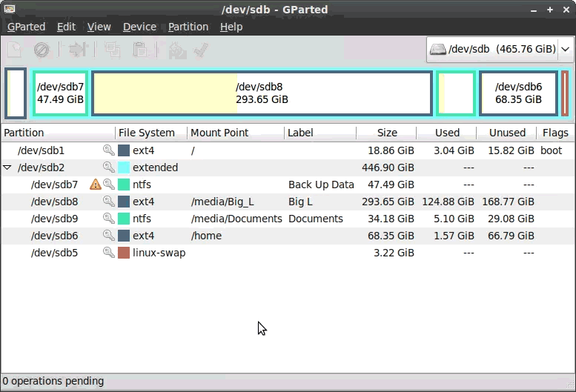The width and height of the screenshot is (576, 392).
Task: Select /dev/sdb6 block in the disk map
Action: point(518,93)
